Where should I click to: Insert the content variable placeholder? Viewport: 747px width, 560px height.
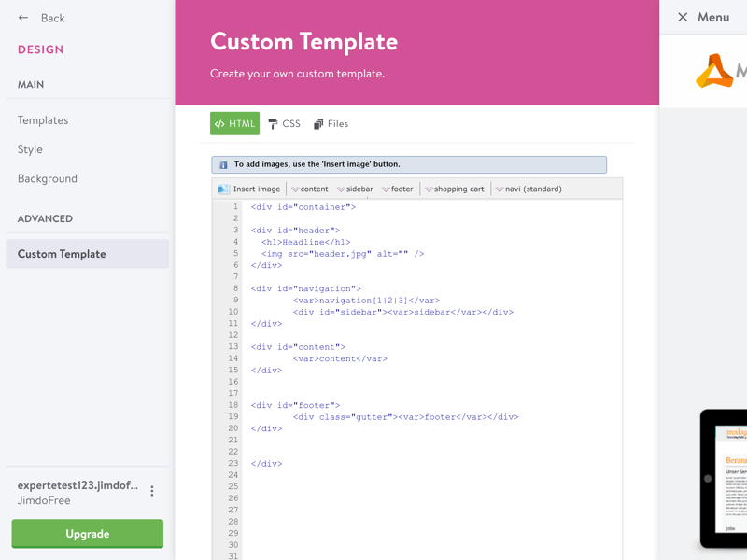coord(310,189)
